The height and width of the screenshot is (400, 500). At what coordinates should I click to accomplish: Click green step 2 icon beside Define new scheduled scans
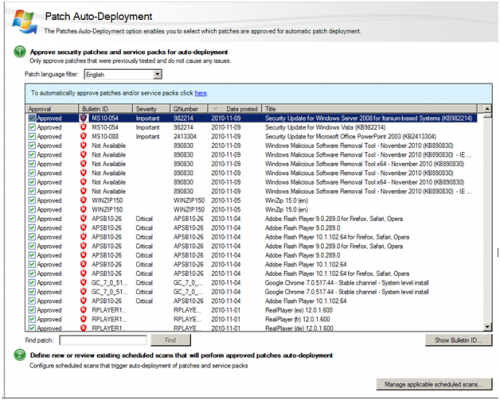[x=20, y=355]
